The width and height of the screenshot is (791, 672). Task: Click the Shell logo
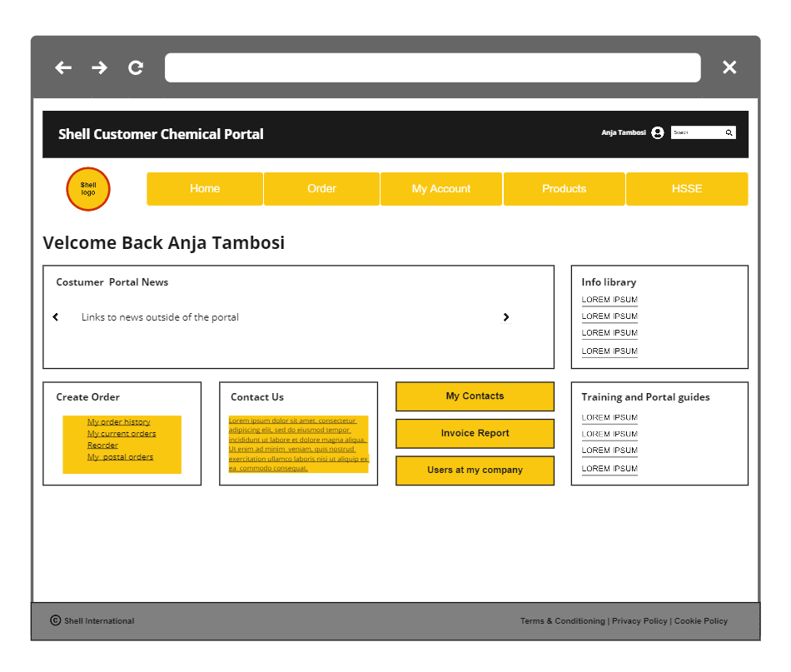tap(87, 189)
